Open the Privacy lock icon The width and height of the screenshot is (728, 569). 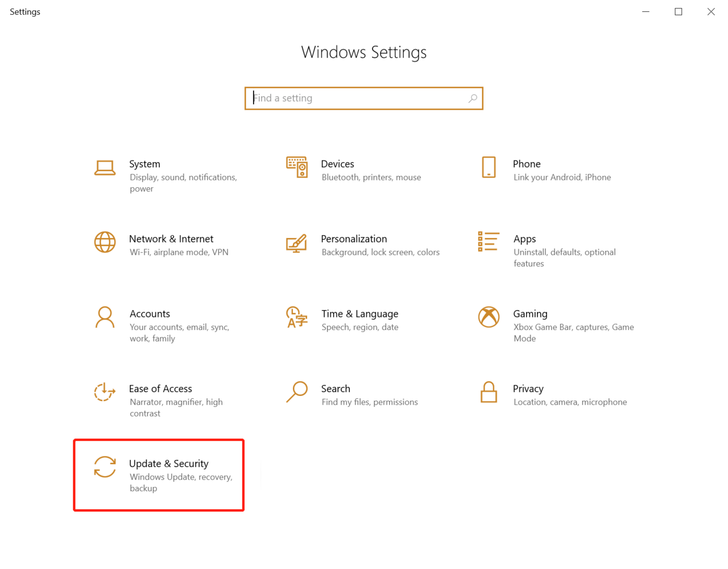point(489,392)
